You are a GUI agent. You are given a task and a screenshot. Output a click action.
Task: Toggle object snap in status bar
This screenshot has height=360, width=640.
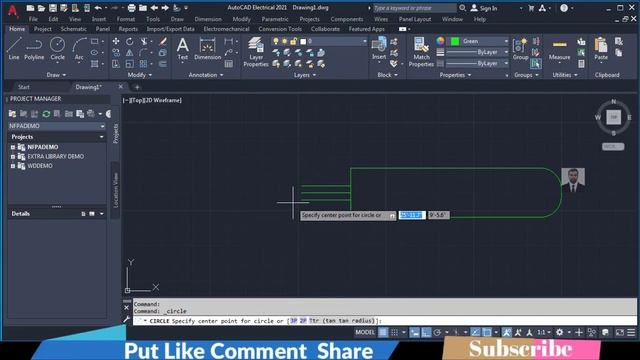[x=487, y=333]
